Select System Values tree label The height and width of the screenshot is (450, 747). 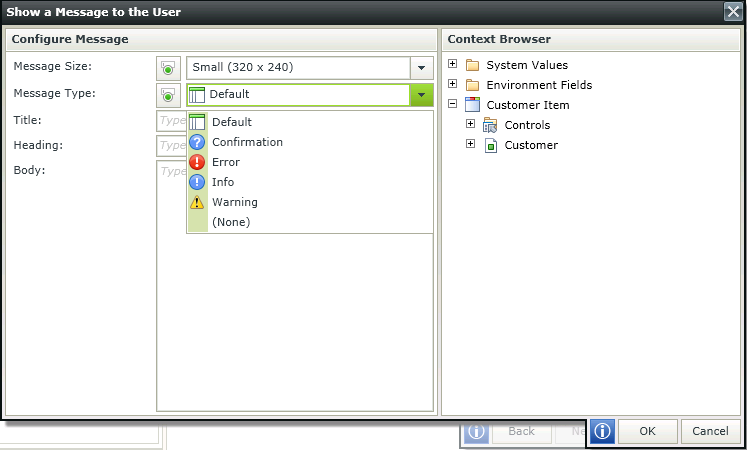coord(527,65)
